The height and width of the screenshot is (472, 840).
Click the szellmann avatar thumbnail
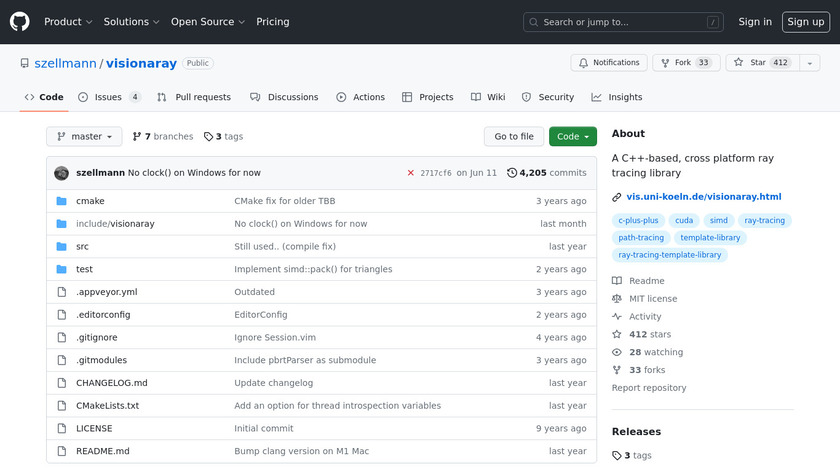click(x=61, y=173)
